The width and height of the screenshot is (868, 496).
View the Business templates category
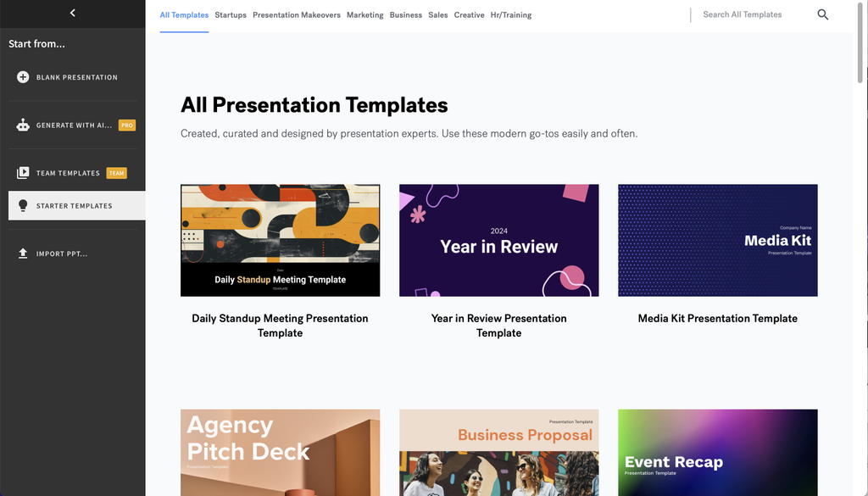[x=405, y=14]
